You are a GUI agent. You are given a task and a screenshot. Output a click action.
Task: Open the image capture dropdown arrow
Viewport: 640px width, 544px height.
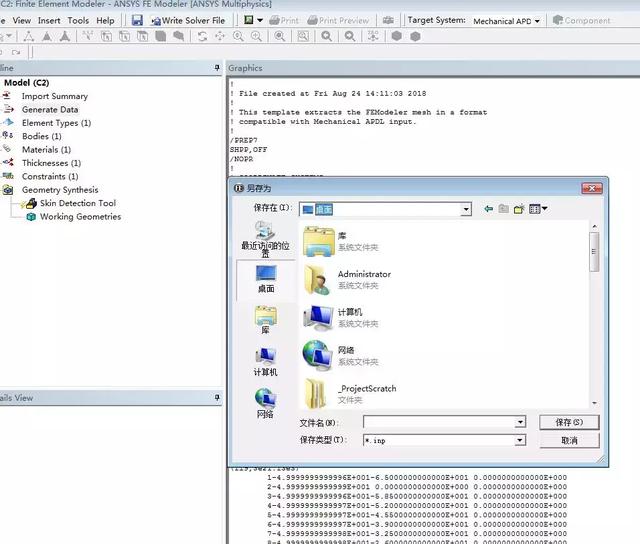260,20
